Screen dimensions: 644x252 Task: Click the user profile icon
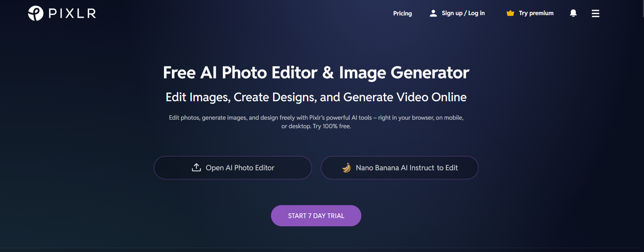pyautogui.click(x=433, y=13)
